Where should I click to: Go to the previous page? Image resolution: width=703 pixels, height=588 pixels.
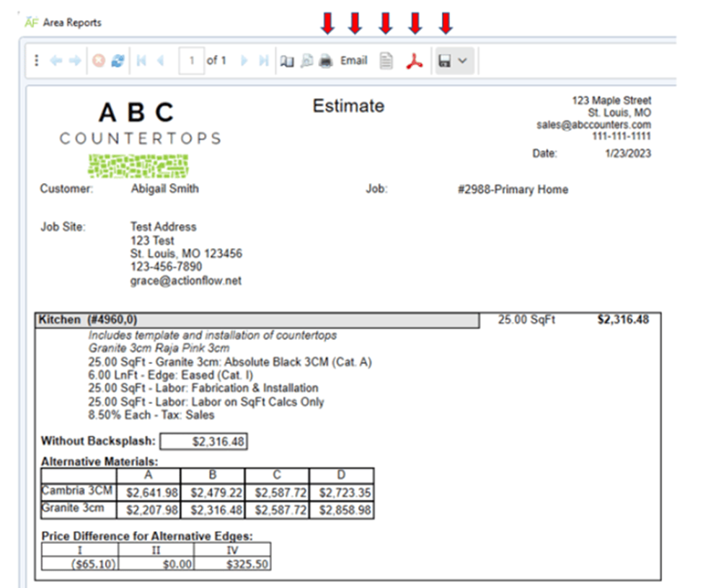161,60
